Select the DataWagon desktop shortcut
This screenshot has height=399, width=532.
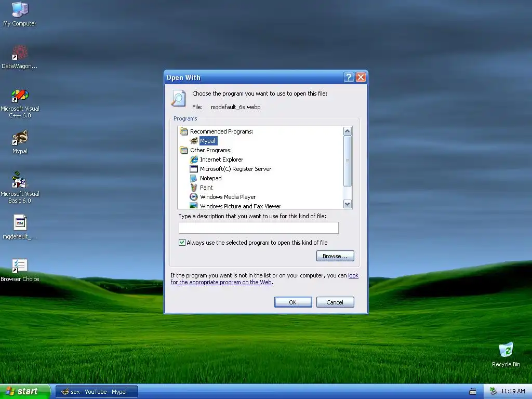click(x=20, y=57)
